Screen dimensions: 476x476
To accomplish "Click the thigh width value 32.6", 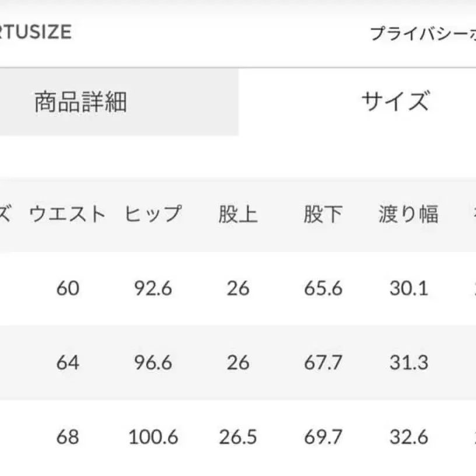I will tap(408, 436).
